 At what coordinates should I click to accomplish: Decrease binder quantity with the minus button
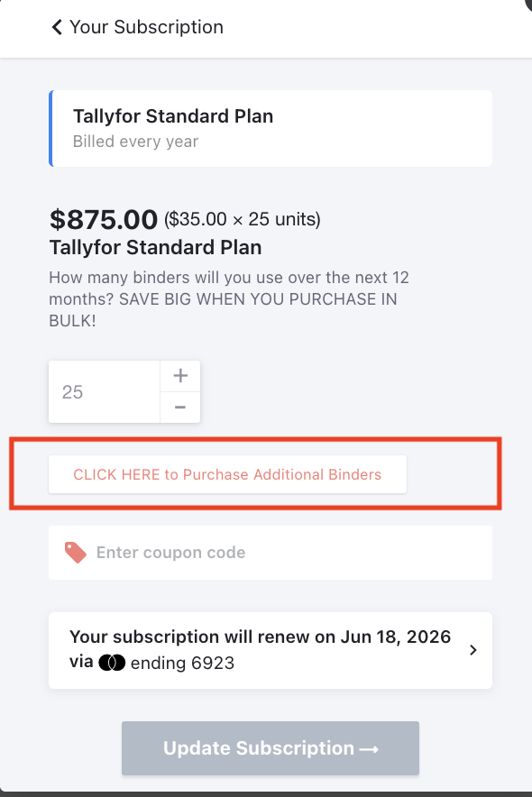[x=180, y=408]
